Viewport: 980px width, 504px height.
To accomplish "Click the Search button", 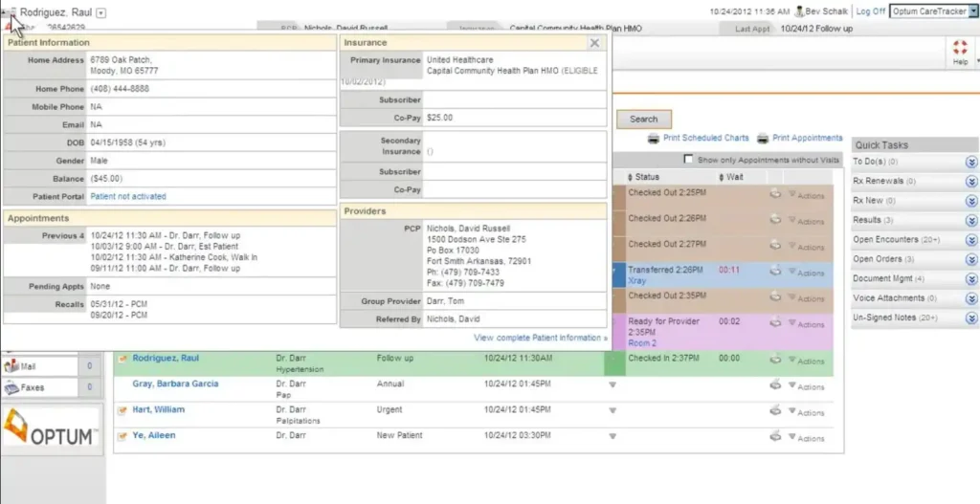I will (x=644, y=120).
